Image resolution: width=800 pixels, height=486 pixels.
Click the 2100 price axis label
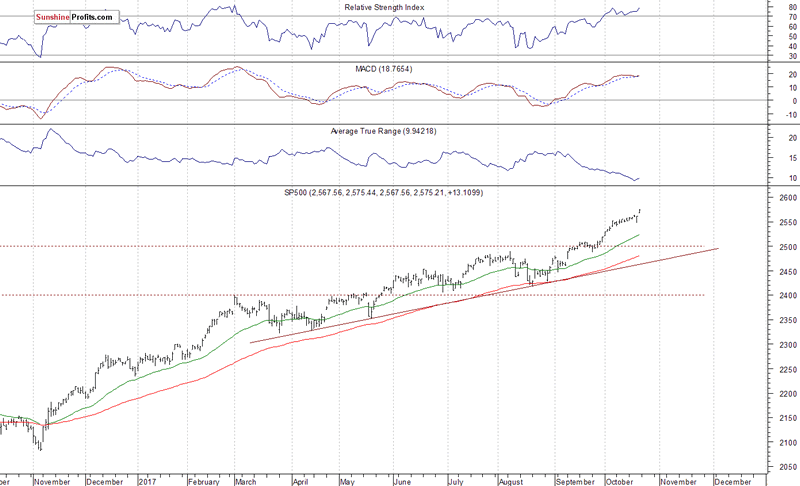click(x=788, y=443)
